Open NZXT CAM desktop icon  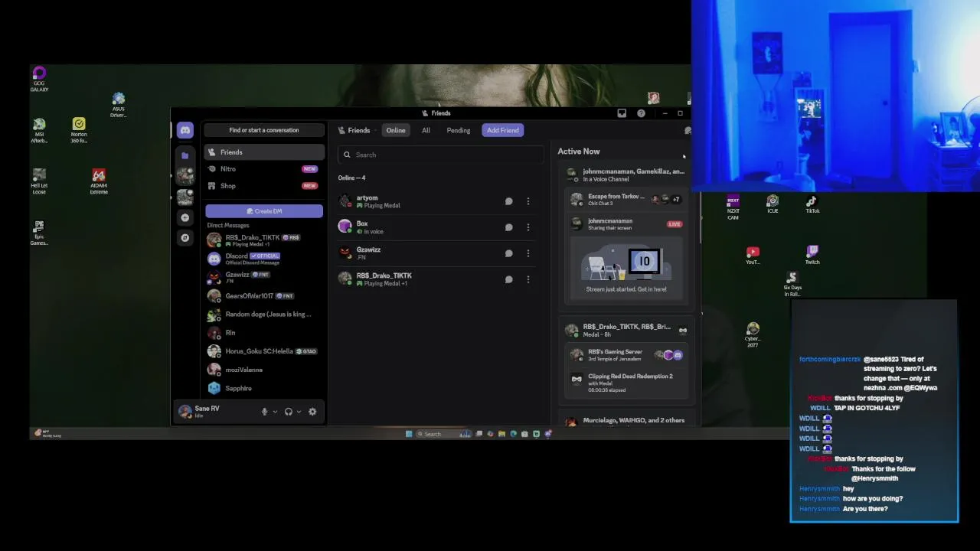coord(733,207)
